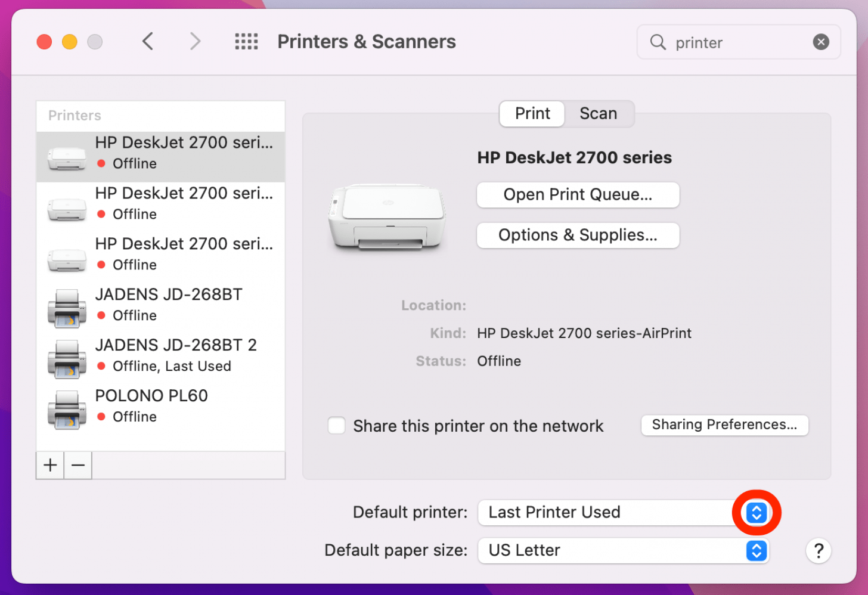Screen dimensions: 868x595
Task: Click the 'Printers' list header
Action: [75, 116]
